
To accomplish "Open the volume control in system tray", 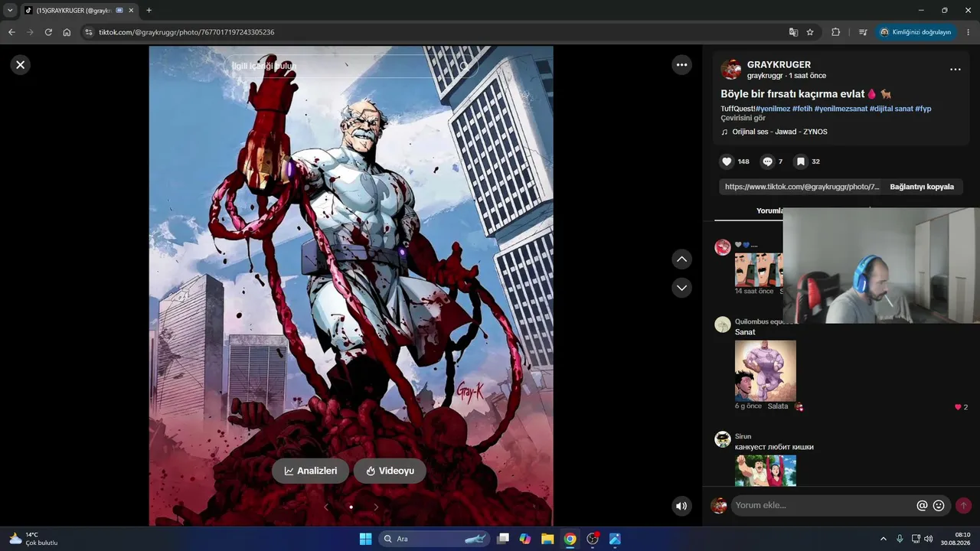I will point(929,539).
